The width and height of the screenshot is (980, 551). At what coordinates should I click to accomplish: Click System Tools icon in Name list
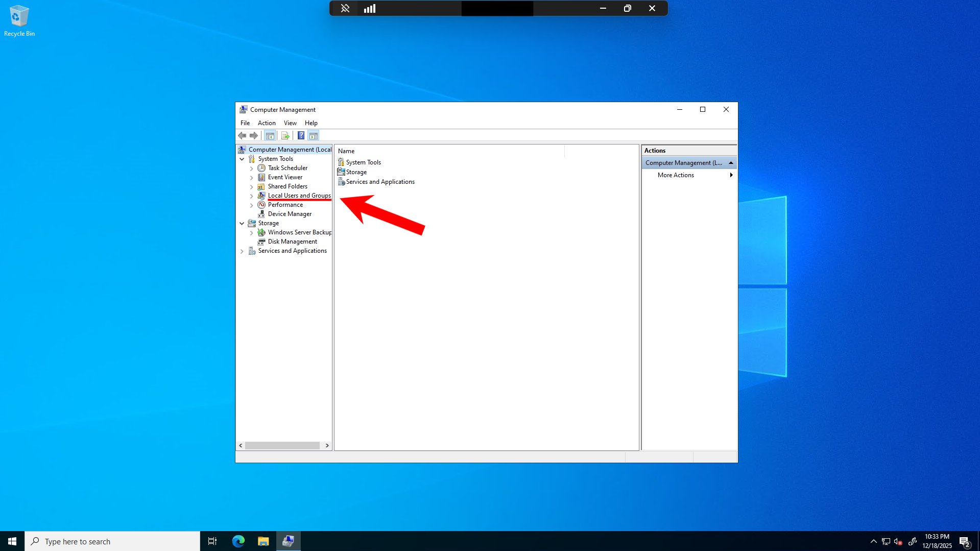point(341,162)
